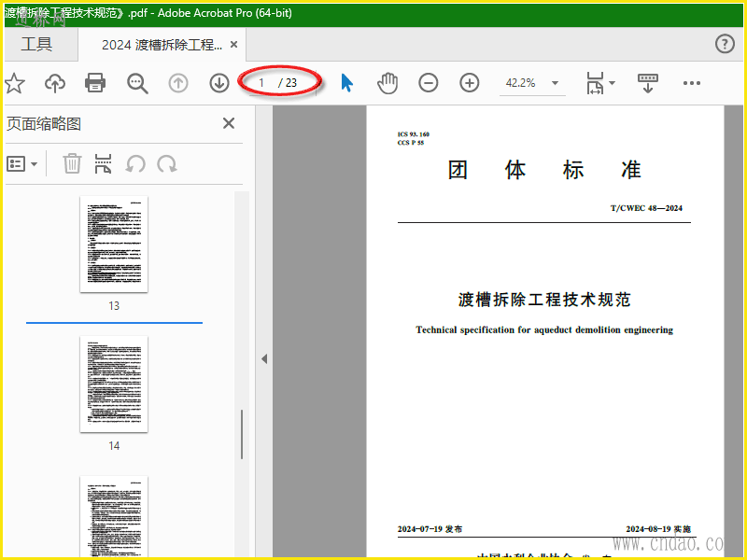Viewport: 747px width, 560px height.
Task: Open the zoom percentage dropdown arrow
Action: pyautogui.click(x=555, y=83)
